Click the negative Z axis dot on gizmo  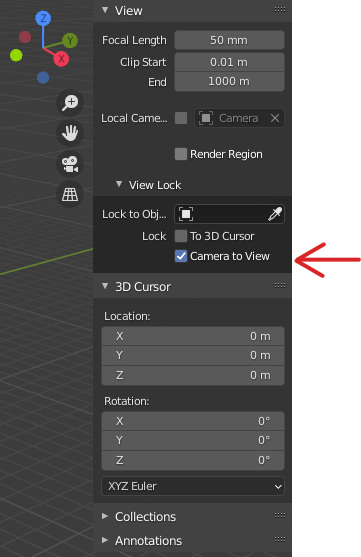click(x=43, y=77)
